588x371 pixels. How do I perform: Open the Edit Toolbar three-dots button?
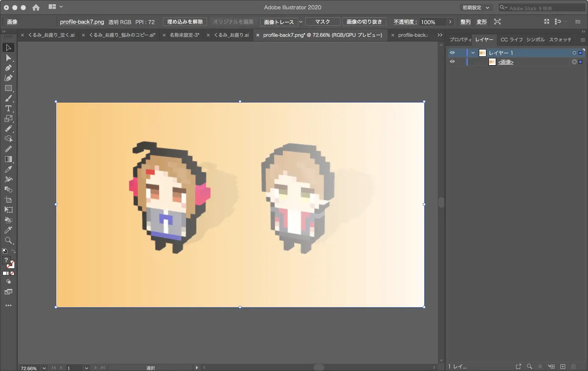8,305
